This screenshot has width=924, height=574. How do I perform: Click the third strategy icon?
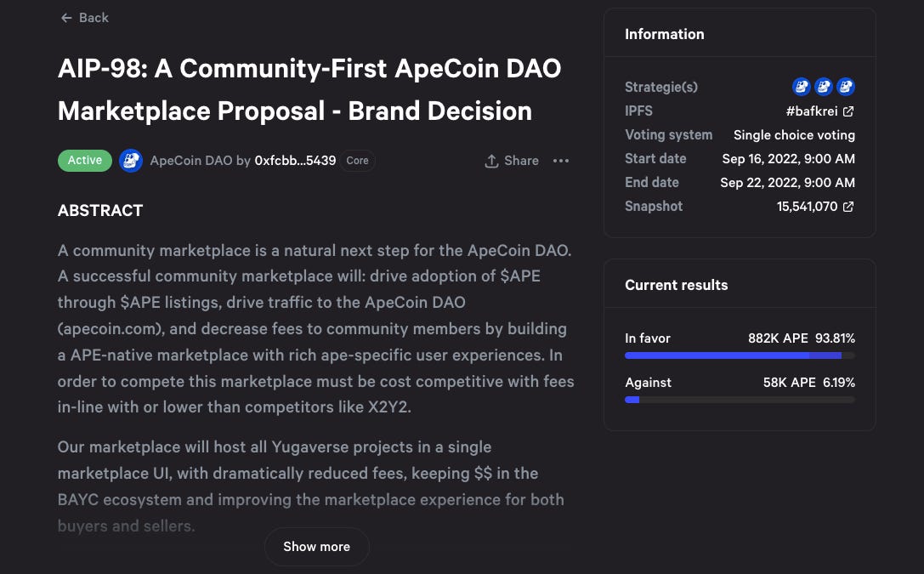(846, 87)
